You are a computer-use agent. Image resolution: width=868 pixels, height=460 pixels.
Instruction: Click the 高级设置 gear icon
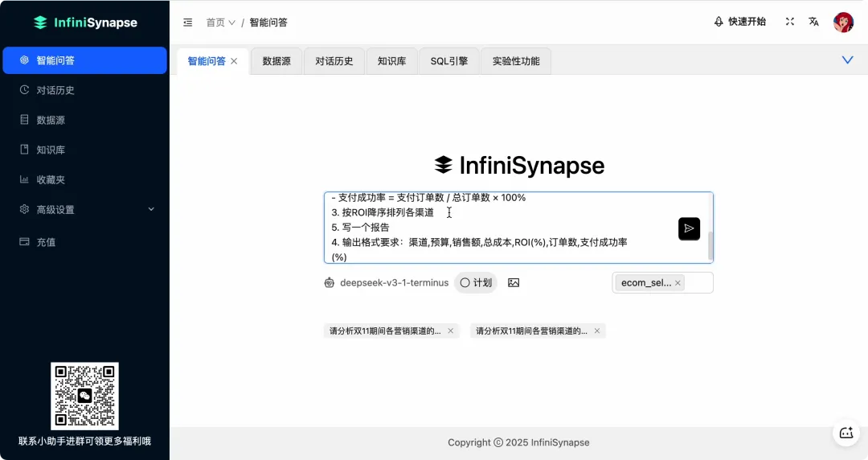coord(24,210)
